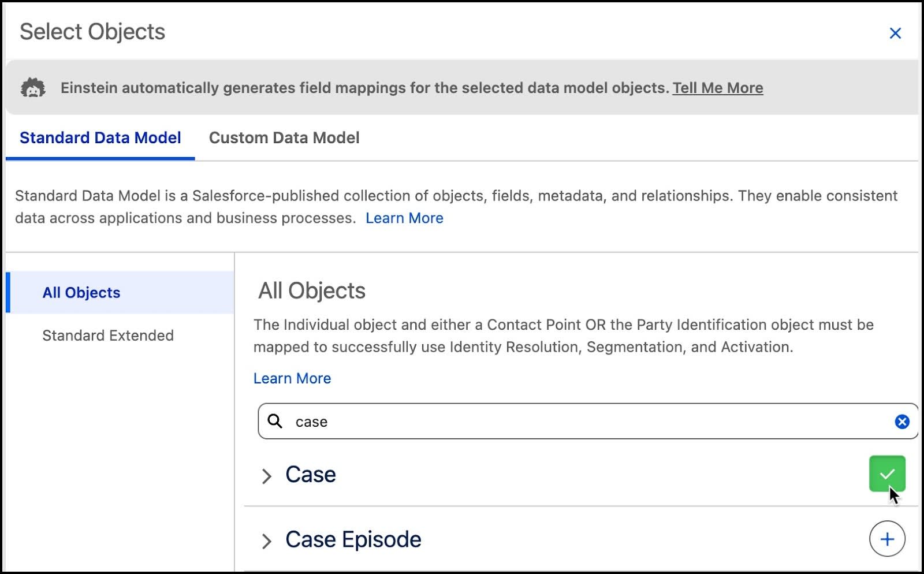Expand the Case object details

click(x=267, y=475)
